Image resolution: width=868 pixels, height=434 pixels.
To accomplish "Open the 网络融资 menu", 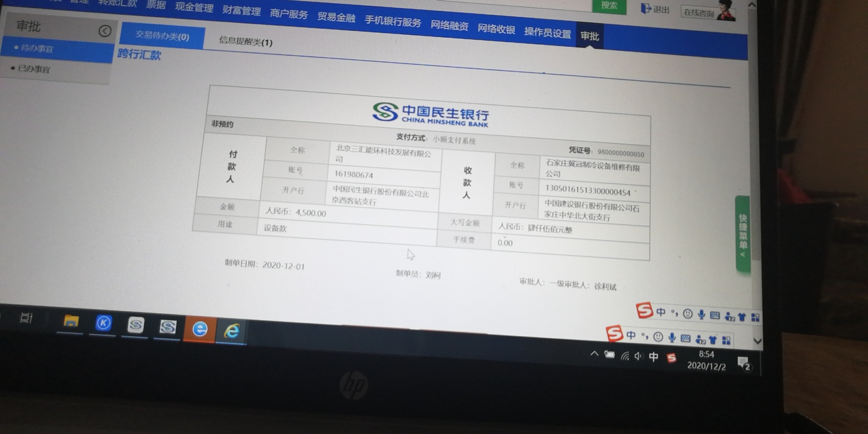I will pyautogui.click(x=449, y=25).
